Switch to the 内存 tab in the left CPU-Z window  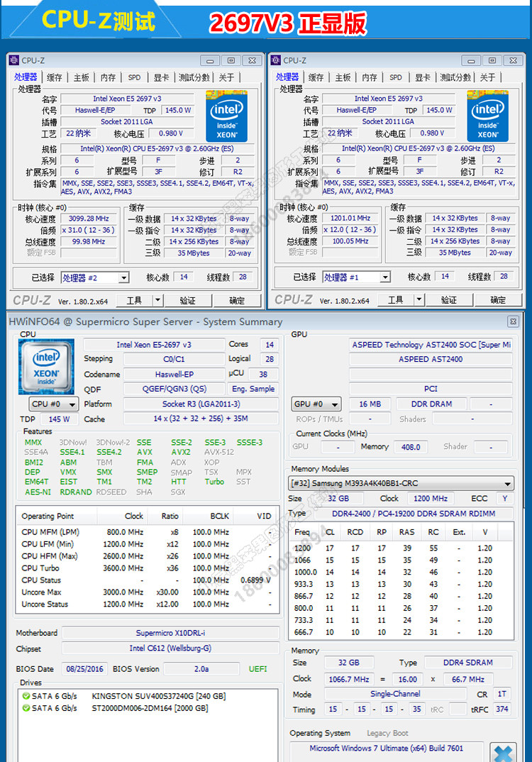click(108, 77)
